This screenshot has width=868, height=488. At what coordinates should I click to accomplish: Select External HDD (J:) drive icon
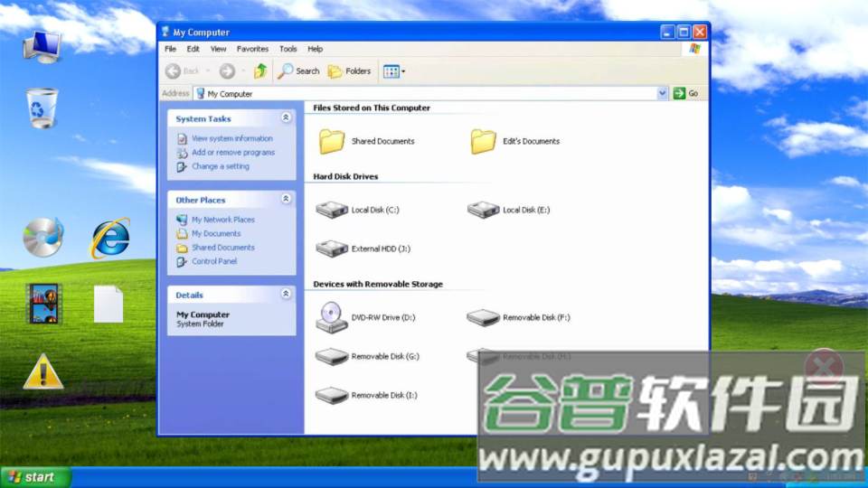[332, 249]
